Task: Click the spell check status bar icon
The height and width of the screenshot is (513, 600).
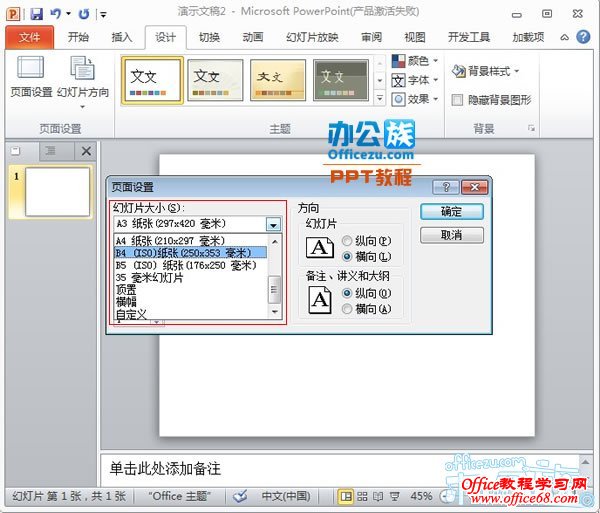Action: coord(240,497)
